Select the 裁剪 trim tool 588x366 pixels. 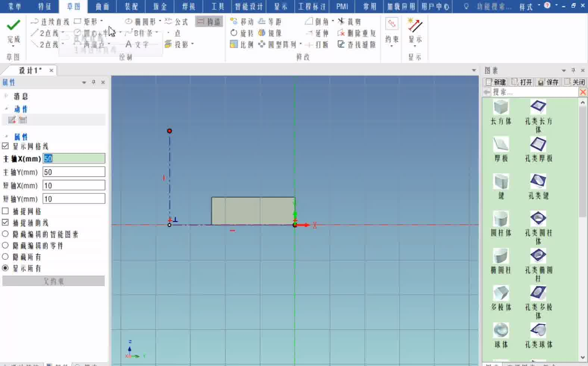tap(349, 22)
